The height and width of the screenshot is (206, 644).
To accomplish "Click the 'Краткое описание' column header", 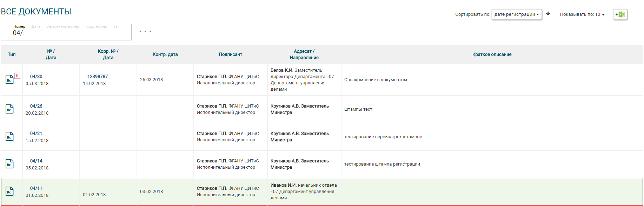I will [492, 54].
